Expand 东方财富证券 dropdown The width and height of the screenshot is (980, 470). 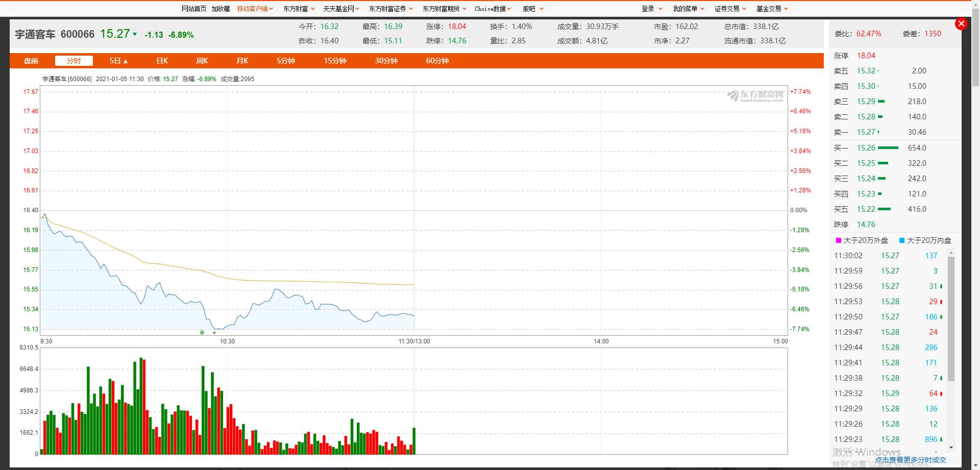tap(391, 9)
